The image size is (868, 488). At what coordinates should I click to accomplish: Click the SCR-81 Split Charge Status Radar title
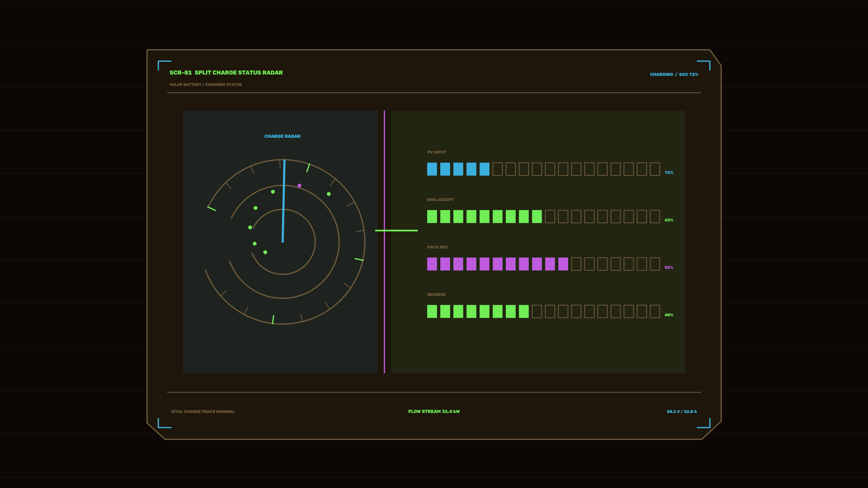226,72
